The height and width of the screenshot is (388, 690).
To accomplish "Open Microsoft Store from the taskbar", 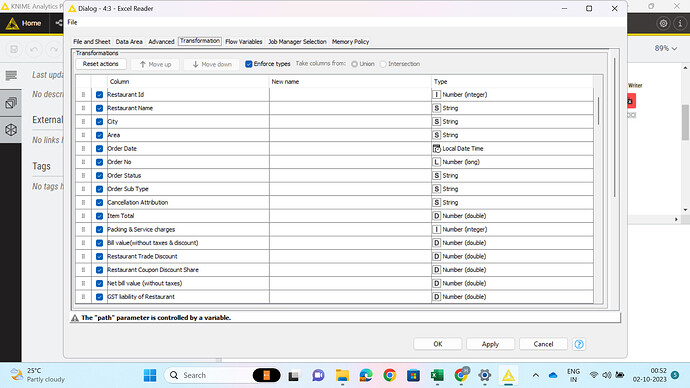I will click(x=413, y=375).
